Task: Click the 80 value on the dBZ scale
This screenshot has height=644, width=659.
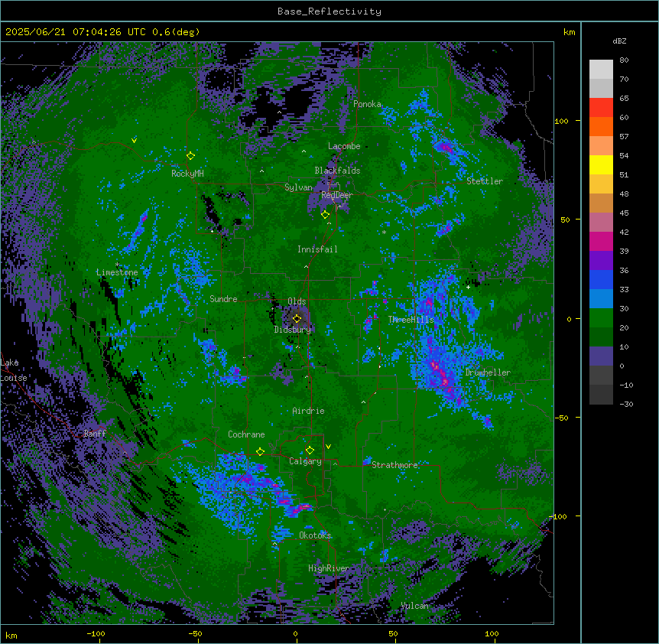Action: [624, 60]
